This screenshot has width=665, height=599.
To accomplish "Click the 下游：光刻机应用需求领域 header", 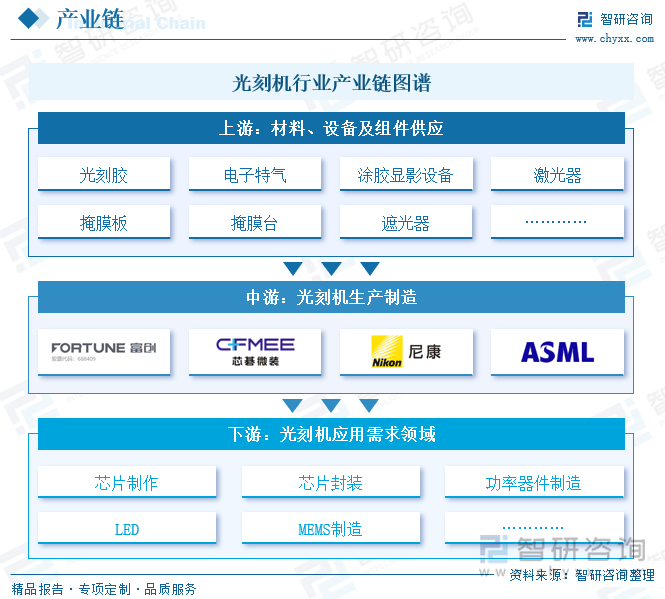I will (331, 434).
